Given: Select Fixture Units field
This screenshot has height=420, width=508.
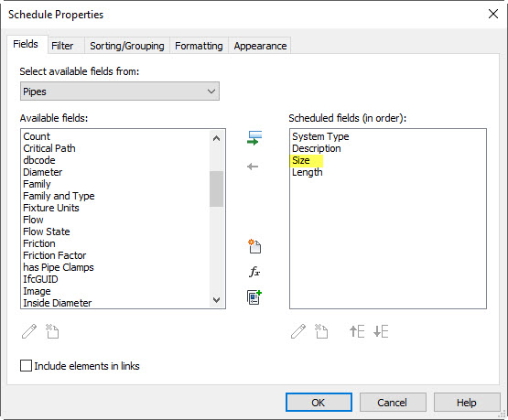Looking at the screenshot, I should pyautogui.click(x=51, y=208).
